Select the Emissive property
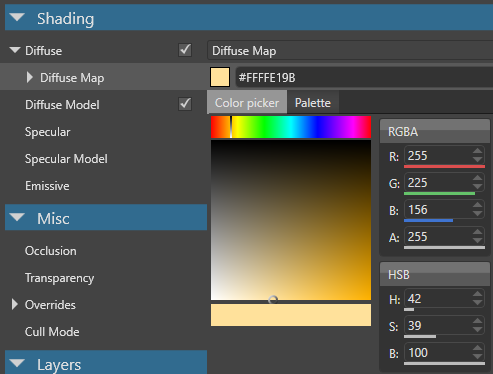Viewport: 493px width, 374px height. point(47,186)
